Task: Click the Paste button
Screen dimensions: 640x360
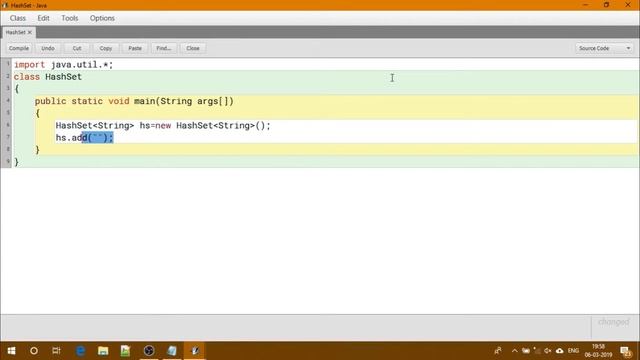Action: pyautogui.click(x=135, y=48)
